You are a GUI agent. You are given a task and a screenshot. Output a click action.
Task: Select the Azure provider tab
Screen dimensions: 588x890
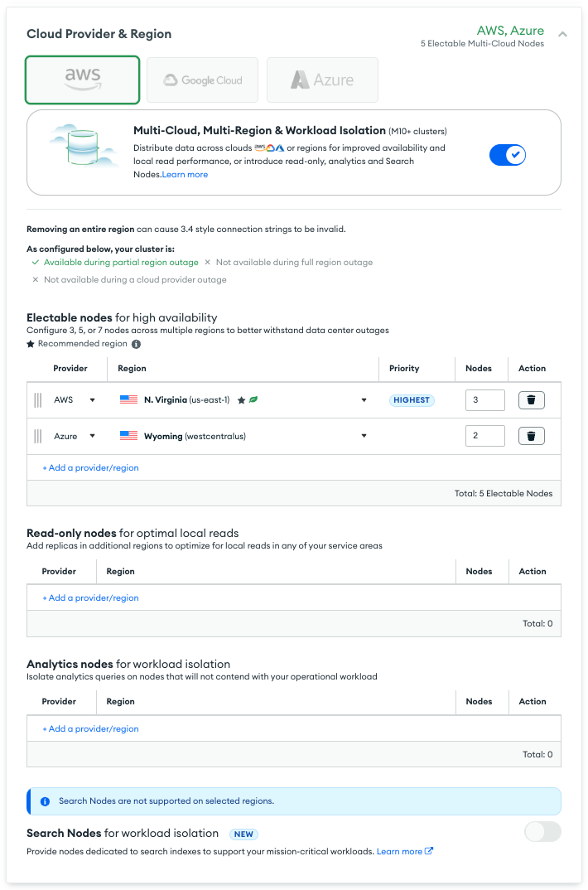click(x=322, y=80)
